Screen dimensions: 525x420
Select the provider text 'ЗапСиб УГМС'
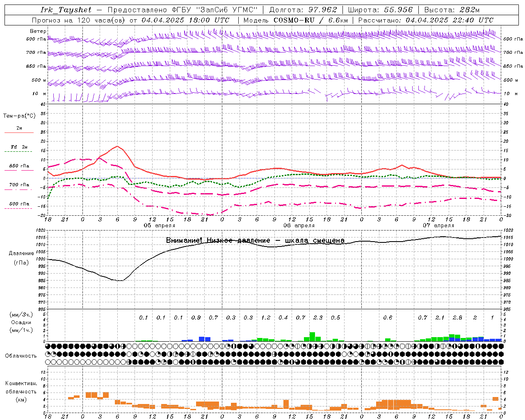pos(227,10)
